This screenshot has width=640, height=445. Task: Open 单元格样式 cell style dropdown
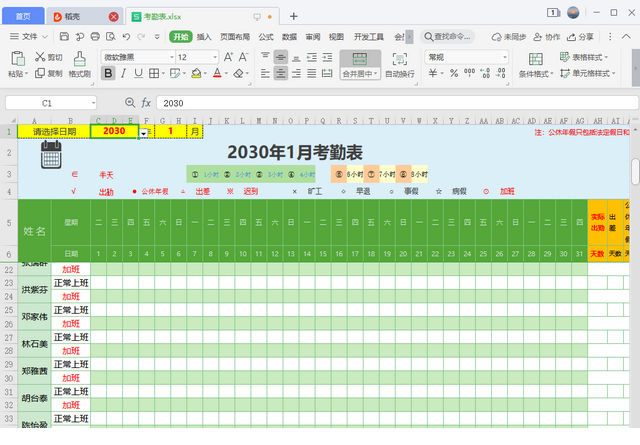587,73
